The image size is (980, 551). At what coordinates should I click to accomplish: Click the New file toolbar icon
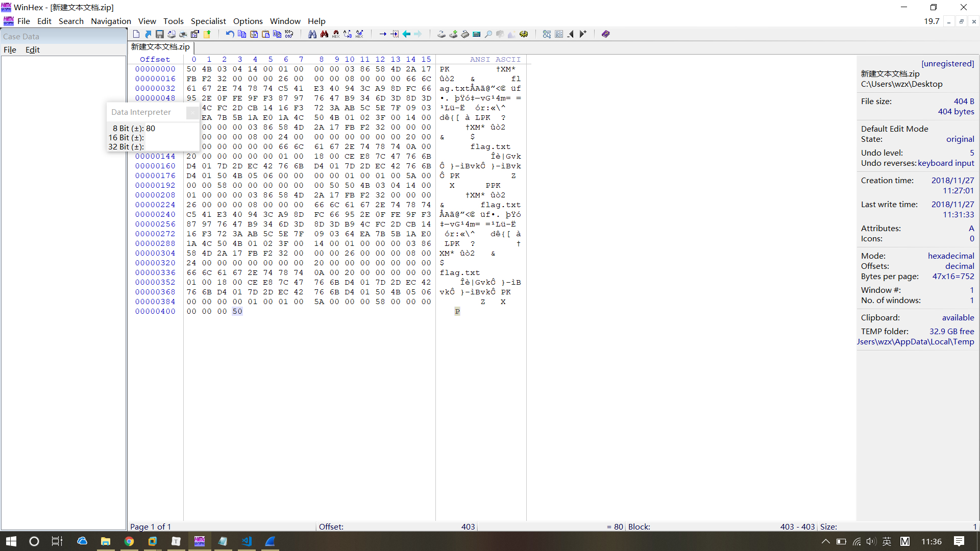coord(136,34)
